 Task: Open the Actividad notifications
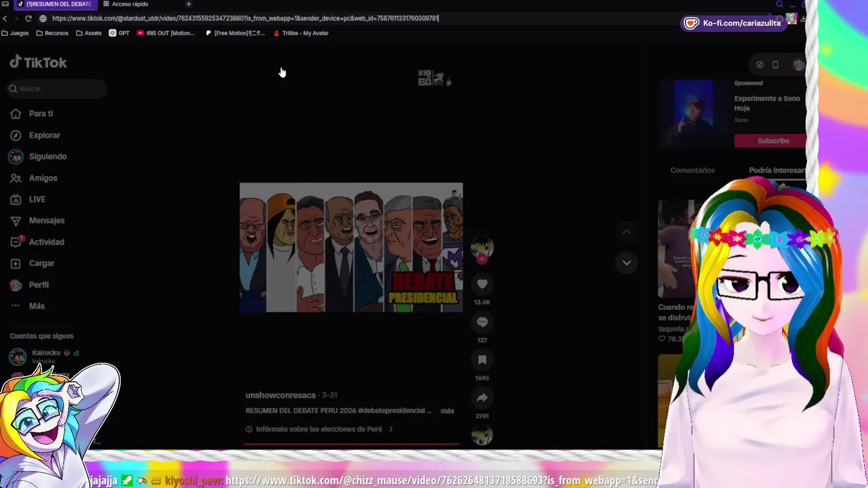pos(37,242)
